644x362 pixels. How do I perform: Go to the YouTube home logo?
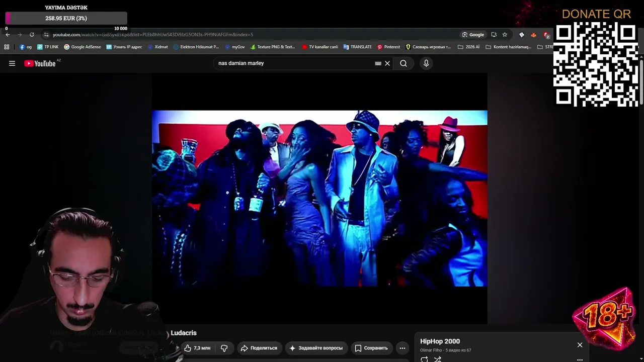(x=40, y=63)
